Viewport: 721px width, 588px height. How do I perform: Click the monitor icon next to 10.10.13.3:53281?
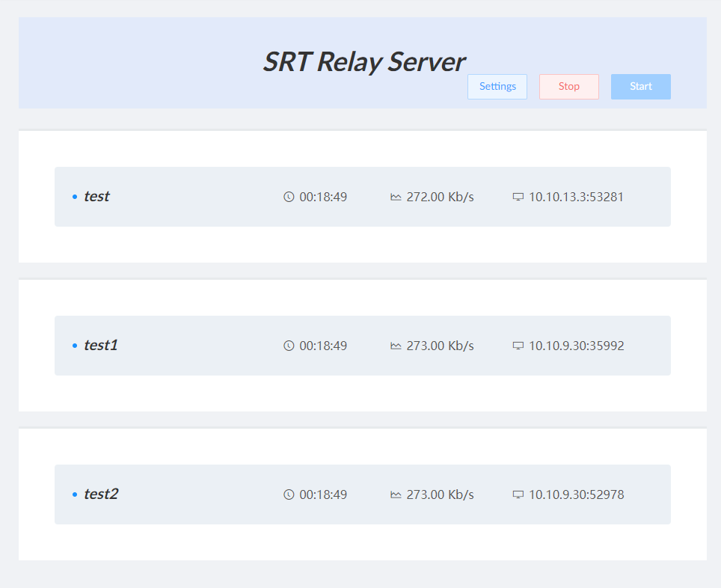(518, 197)
